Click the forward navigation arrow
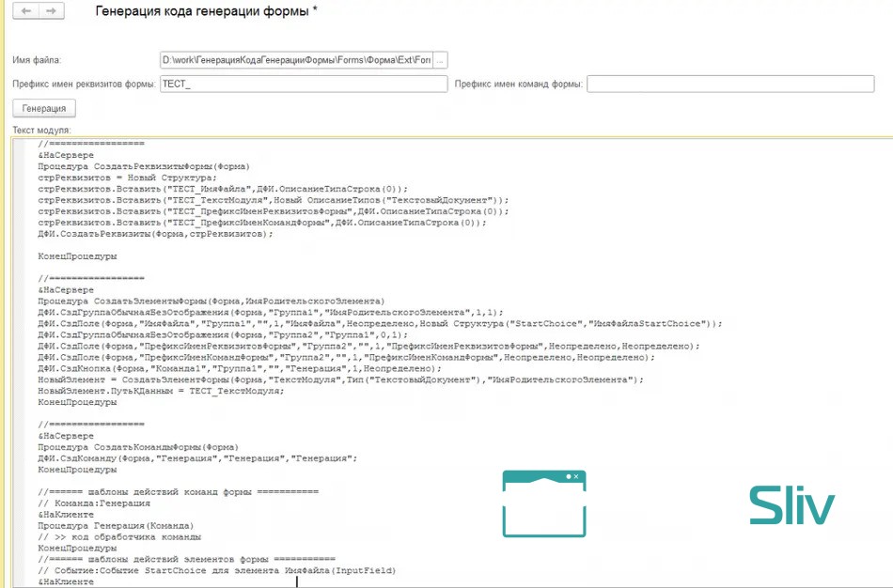The image size is (893, 588). tap(50, 10)
